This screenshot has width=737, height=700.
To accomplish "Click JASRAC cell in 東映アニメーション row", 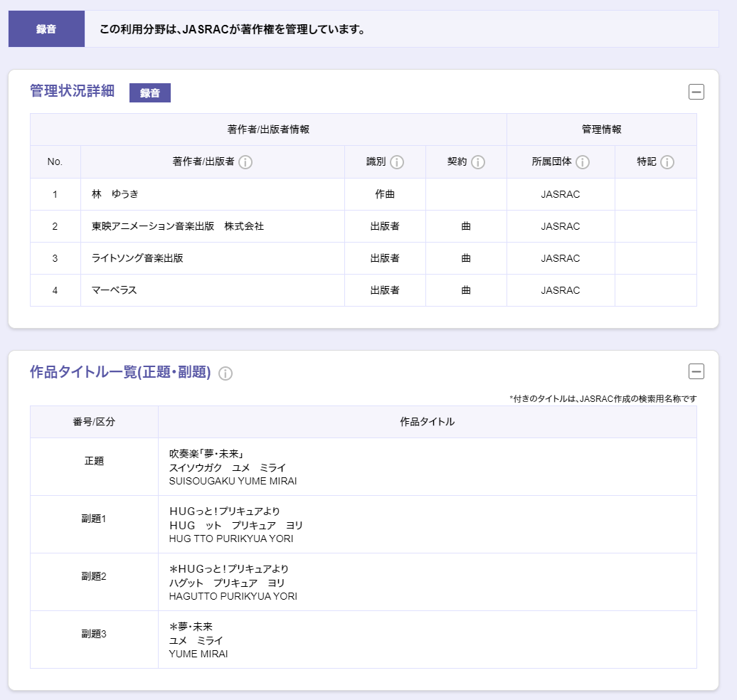I will pyautogui.click(x=561, y=226).
